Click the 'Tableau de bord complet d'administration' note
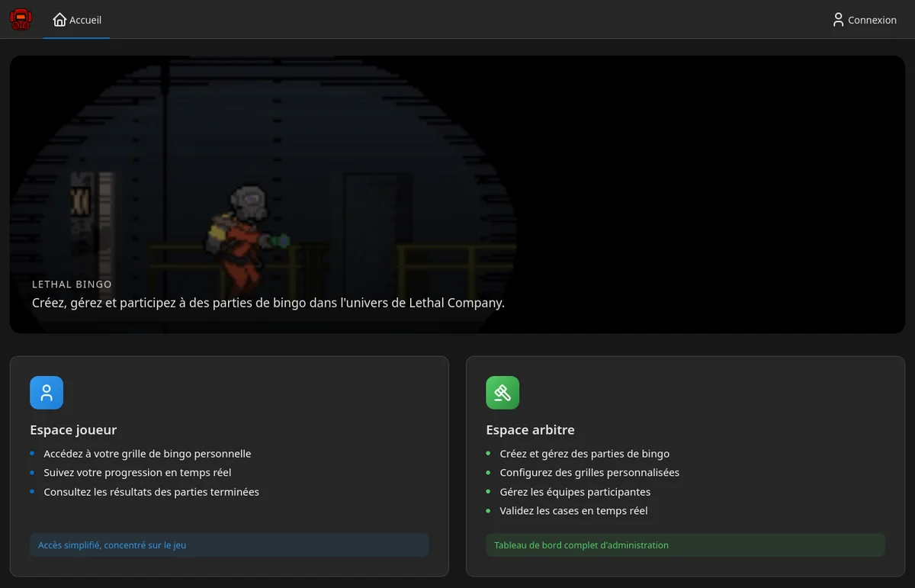The height and width of the screenshot is (588, 915). click(x=685, y=545)
